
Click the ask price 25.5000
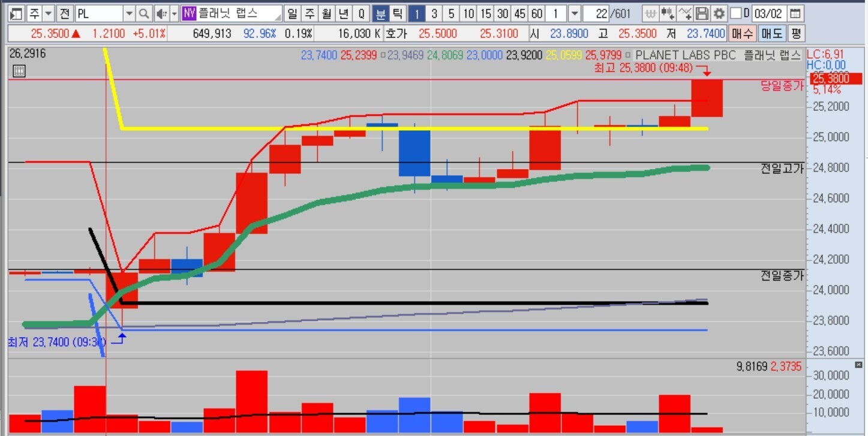(438, 34)
